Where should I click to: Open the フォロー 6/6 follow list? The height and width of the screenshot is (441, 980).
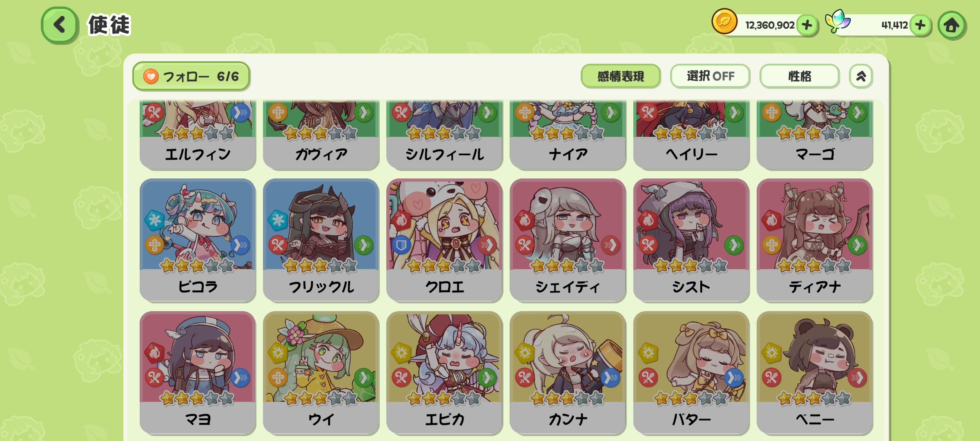(x=191, y=76)
